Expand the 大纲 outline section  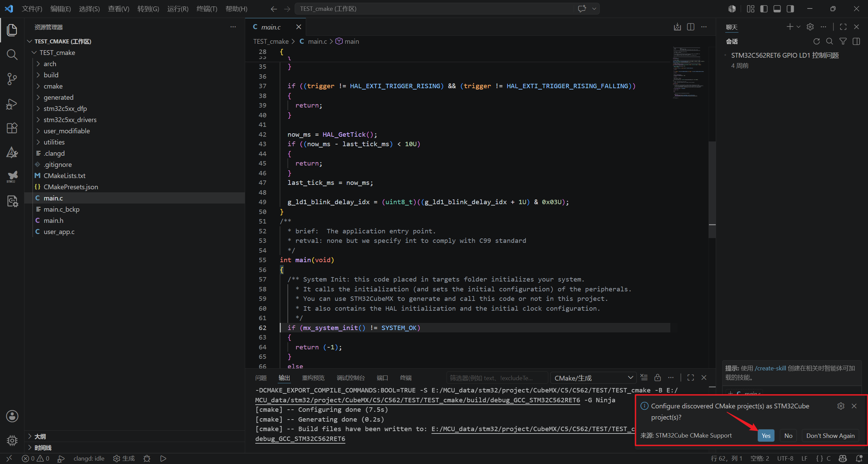(x=40, y=437)
